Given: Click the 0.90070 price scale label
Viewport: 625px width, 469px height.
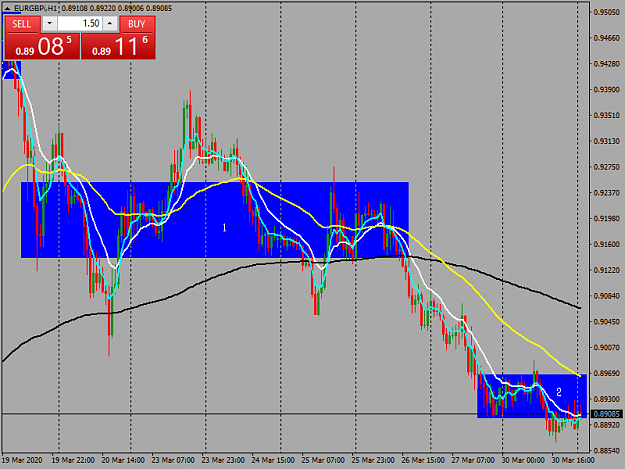Looking at the screenshot, I should (607, 347).
